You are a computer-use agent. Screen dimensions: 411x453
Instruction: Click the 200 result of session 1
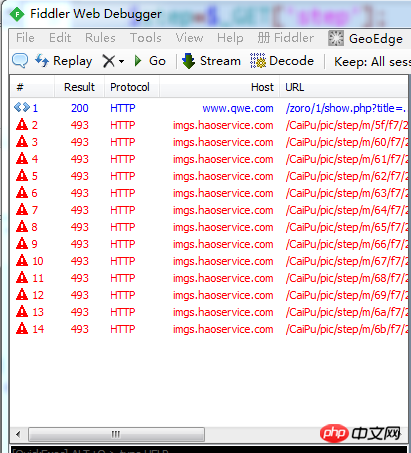(80, 108)
